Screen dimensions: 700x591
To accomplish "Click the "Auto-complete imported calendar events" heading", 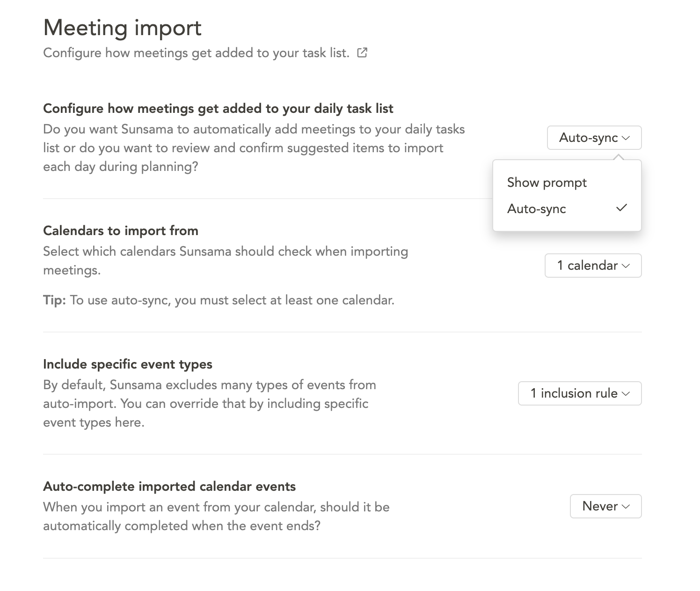I will pos(169,486).
